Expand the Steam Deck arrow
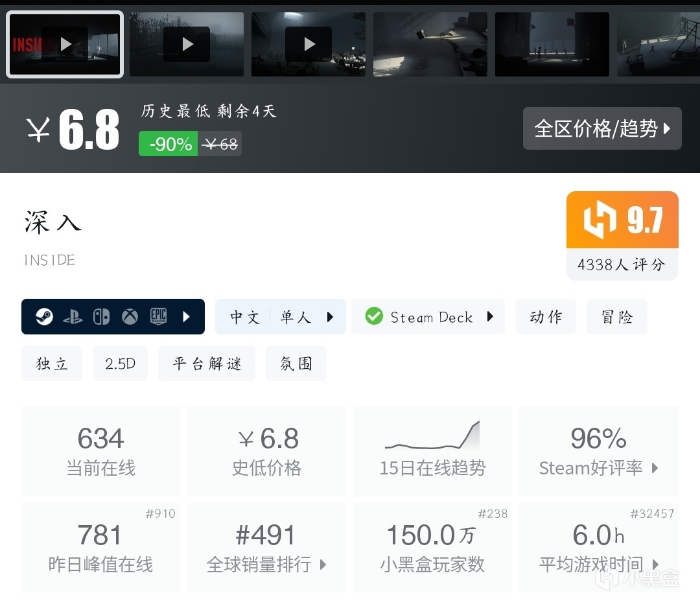Image resolution: width=700 pixels, height=606 pixels. [x=490, y=317]
